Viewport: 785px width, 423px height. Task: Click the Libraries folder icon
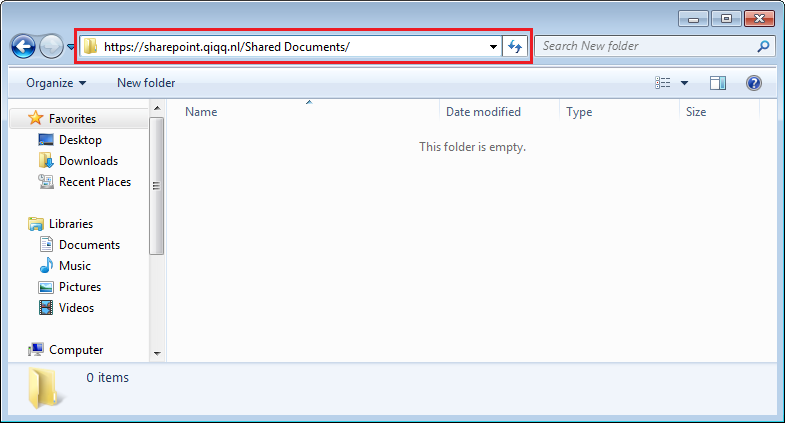(x=36, y=224)
